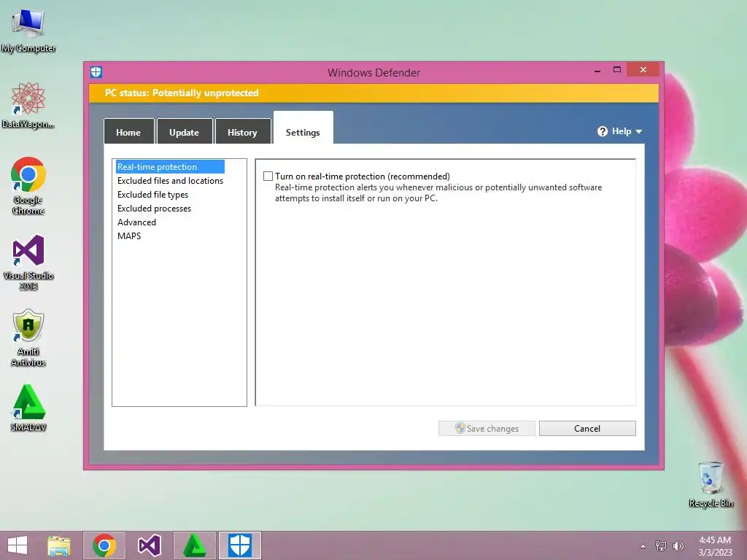
Task: Switch to the History tab
Action: point(242,132)
